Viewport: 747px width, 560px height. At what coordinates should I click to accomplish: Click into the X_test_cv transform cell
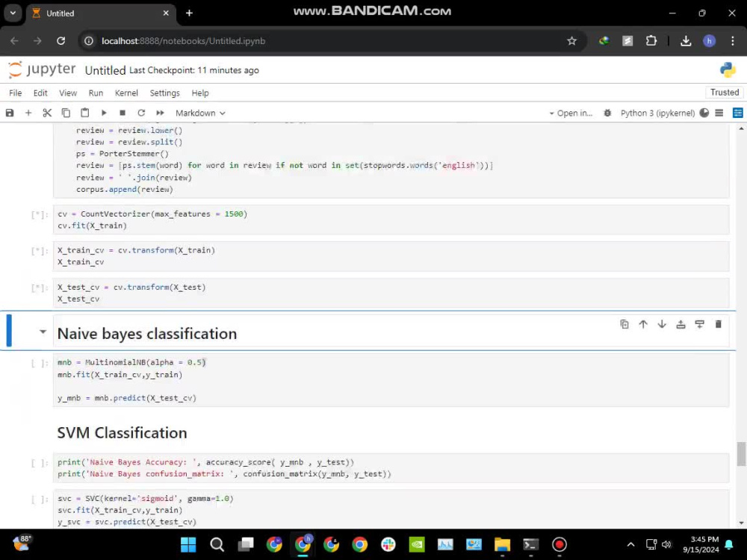point(391,293)
